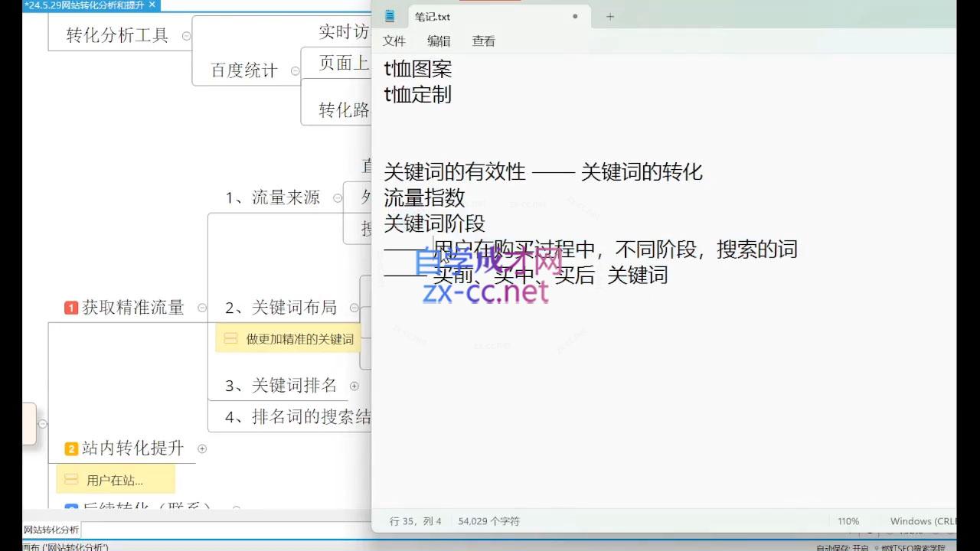Collapse the 百度统计 node
This screenshot has width=980, height=551.
(x=295, y=70)
